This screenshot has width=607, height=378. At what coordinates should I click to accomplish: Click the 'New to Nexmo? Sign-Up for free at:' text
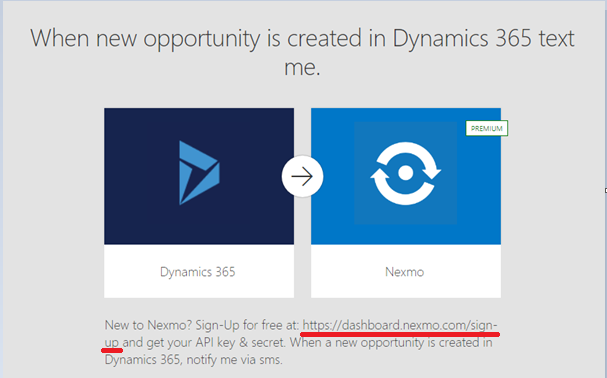(x=202, y=325)
